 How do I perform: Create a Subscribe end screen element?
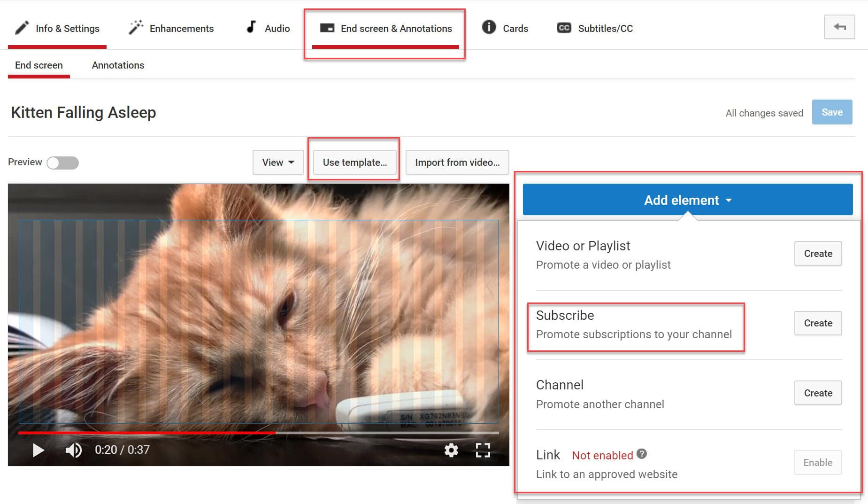817,323
